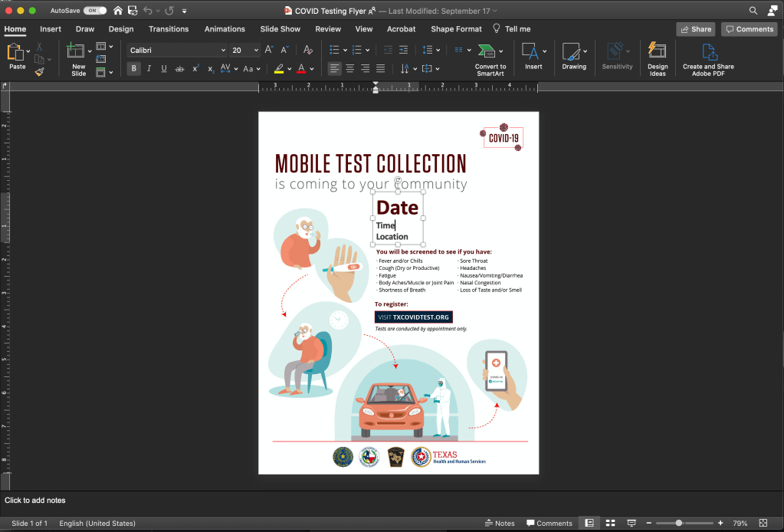
Task: Click the zoom slider handle
Action: click(x=679, y=523)
